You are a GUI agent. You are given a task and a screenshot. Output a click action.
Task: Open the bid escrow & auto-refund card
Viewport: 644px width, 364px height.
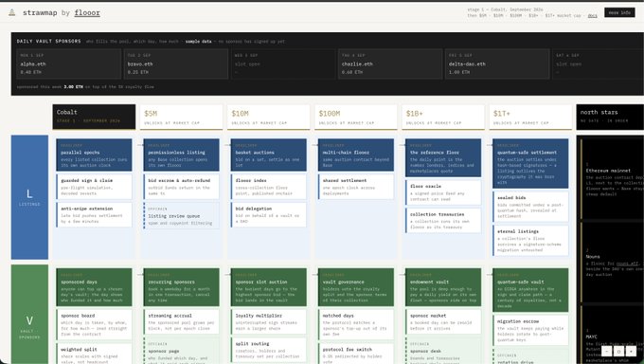[181, 187]
